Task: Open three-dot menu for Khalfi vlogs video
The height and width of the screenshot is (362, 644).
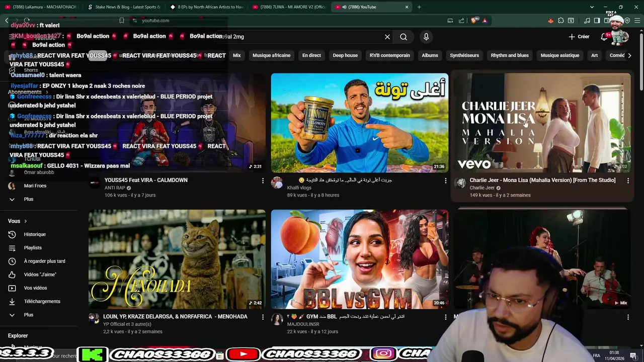Action: 445,180
